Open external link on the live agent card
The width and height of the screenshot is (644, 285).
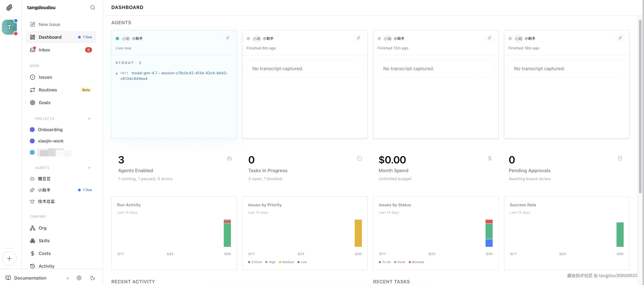tap(228, 38)
